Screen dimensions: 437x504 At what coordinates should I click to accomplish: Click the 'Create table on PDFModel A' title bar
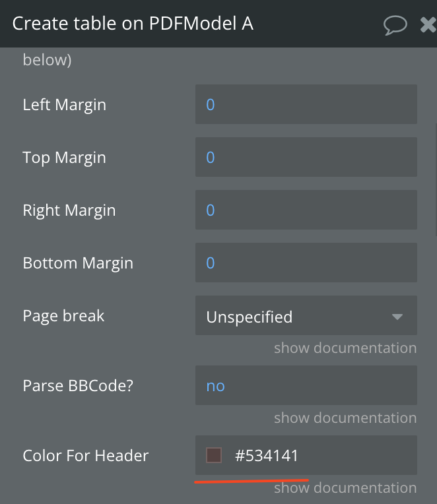point(218,24)
